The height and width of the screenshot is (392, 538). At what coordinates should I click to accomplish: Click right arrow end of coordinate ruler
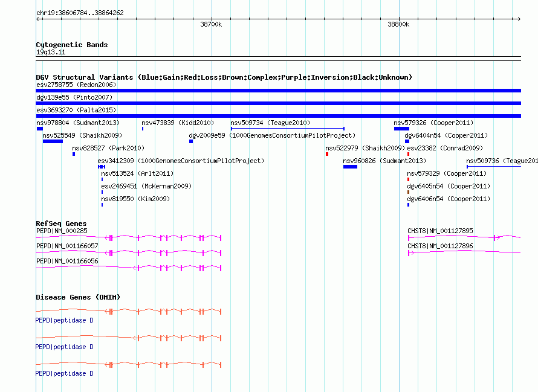[519, 19]
